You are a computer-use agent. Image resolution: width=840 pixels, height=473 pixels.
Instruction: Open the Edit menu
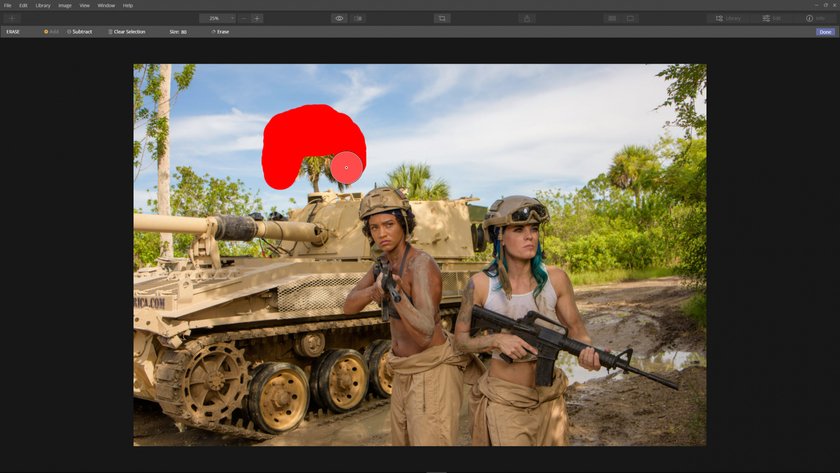[24, 5]
